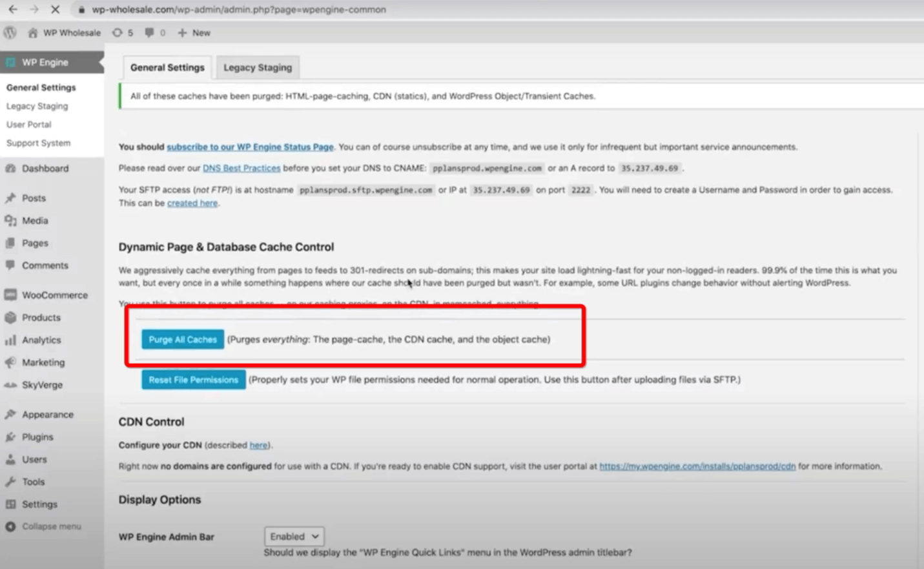Screen dimensions: 924x569
Task: Open the updates icon showing 5
Action: click(x=117, y=32)
